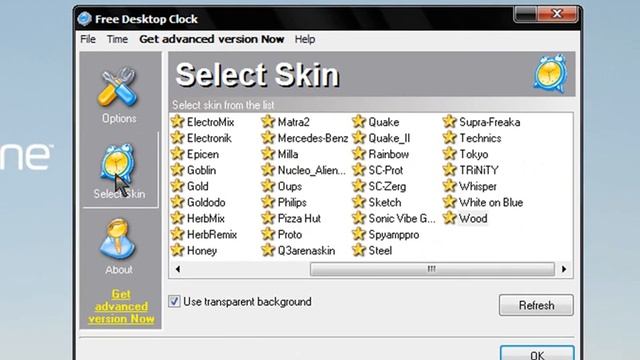Click the star icon beside Gold
This screenshot has height=360, width=640.
pyautogui.click(x=178, y=186)
